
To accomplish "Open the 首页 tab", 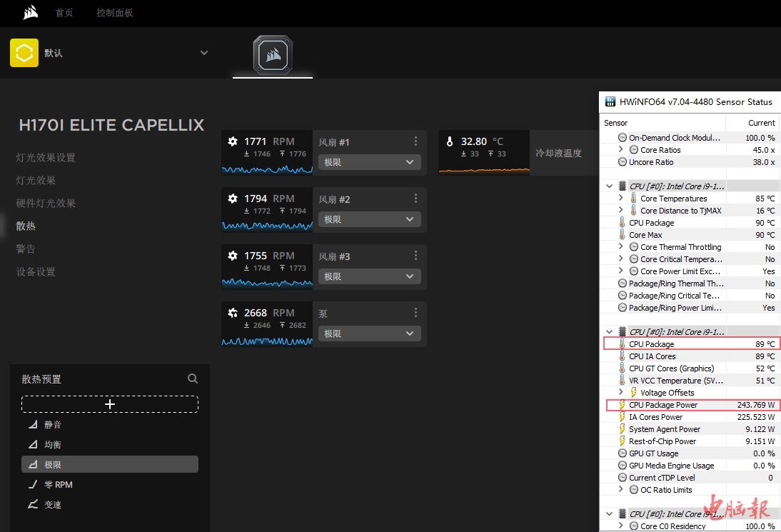I will (x=64, y=13).
